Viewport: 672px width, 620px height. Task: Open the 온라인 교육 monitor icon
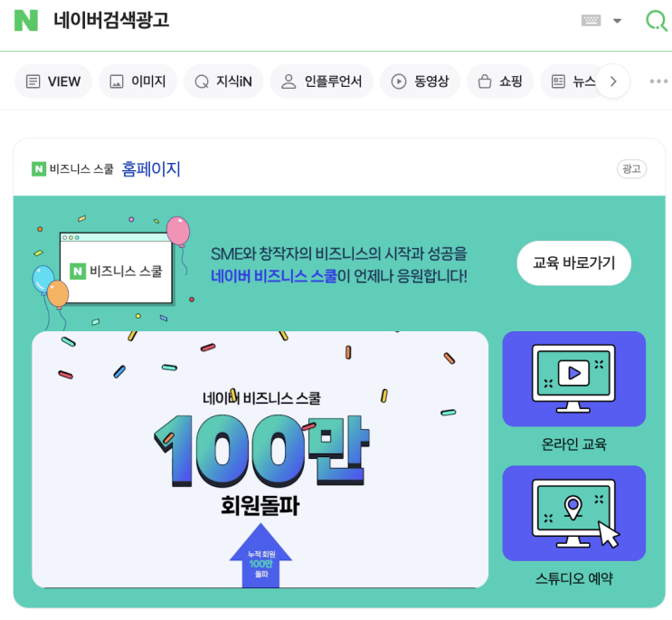tap(573, 378)
